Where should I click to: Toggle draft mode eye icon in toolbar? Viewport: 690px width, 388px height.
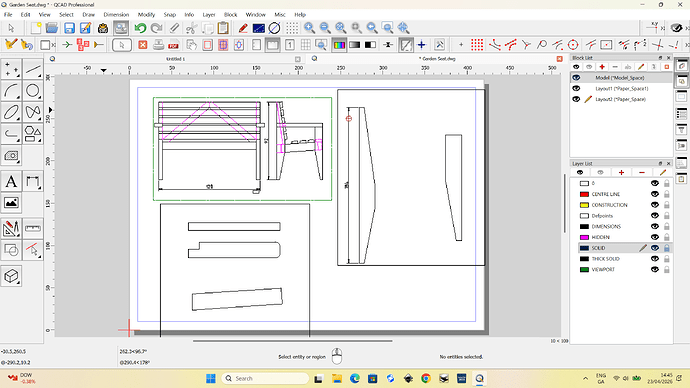tap(676, 28)
